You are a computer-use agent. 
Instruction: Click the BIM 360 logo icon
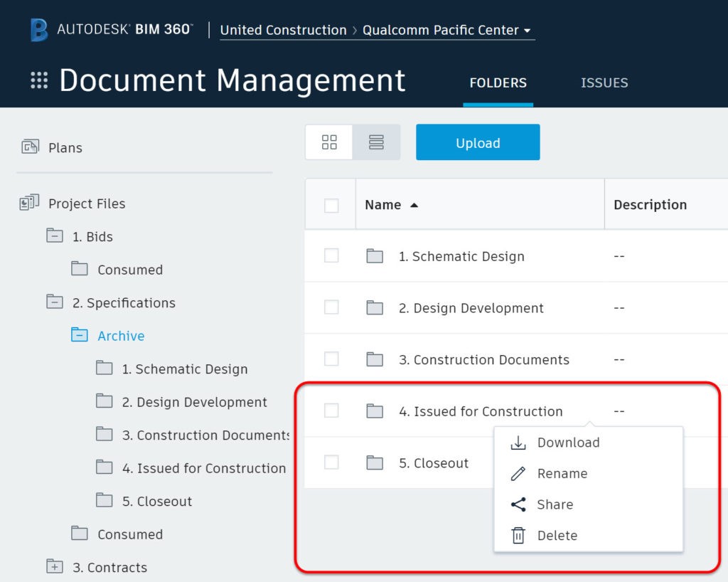(39, 30)
